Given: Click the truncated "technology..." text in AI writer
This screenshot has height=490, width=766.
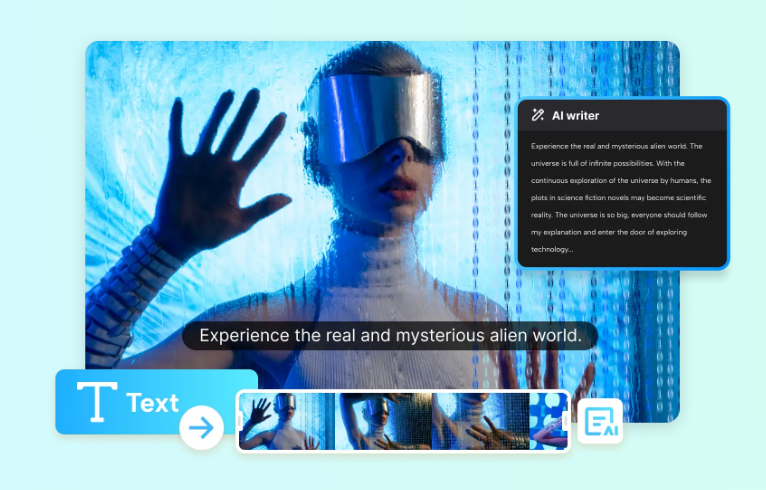Looking at the screenshot, I should pos(552,250).
